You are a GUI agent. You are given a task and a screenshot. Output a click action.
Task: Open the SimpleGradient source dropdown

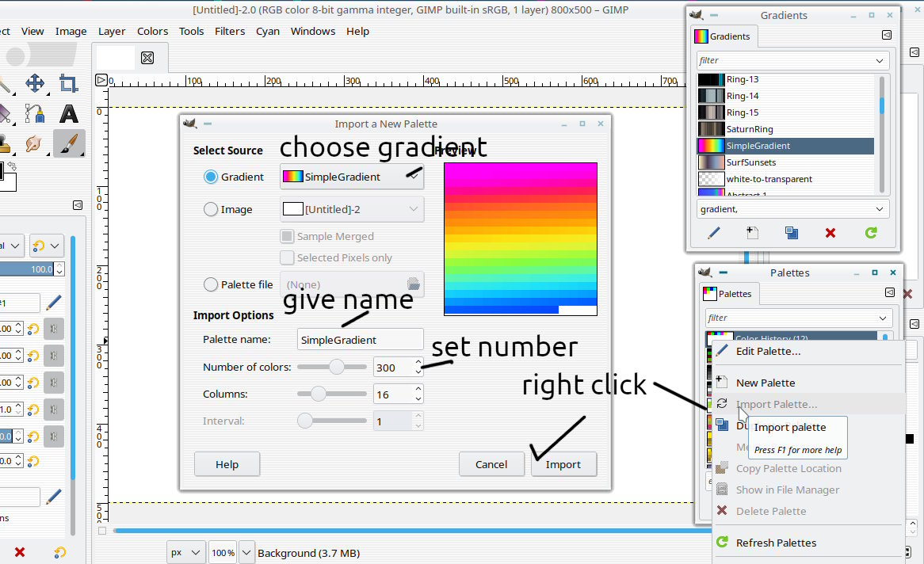[352, 177]
